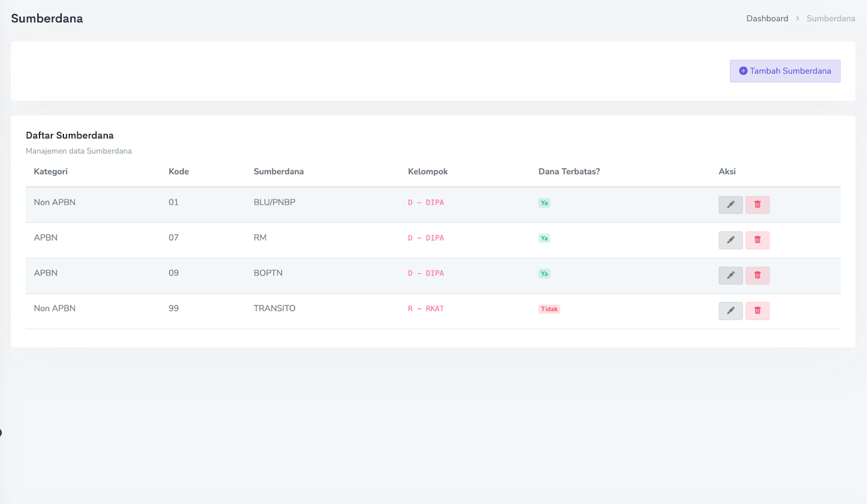Click the Kategori column header
The image size is (867, 504).
pyautogui.click(x=50, y=172)
